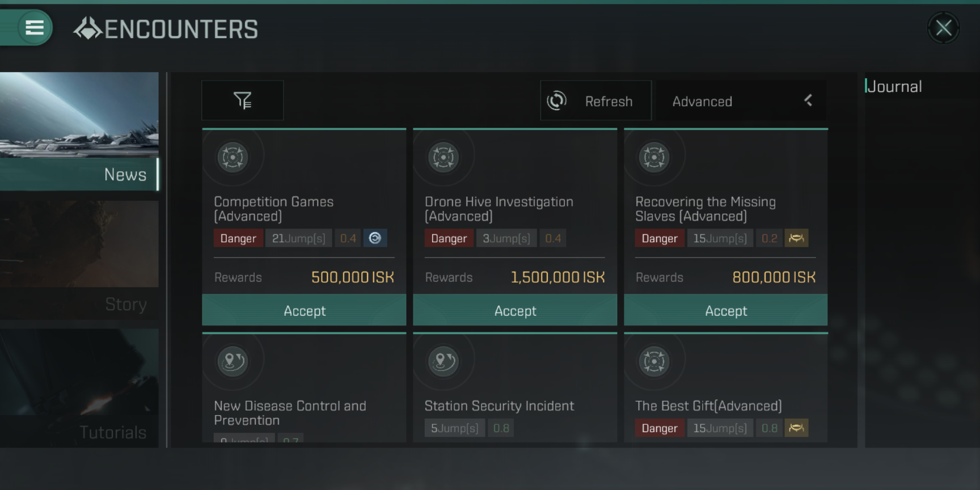Click the New Disease Control delivery icon
The width and height of the screenshot is (980, 490).
point(233,361)
